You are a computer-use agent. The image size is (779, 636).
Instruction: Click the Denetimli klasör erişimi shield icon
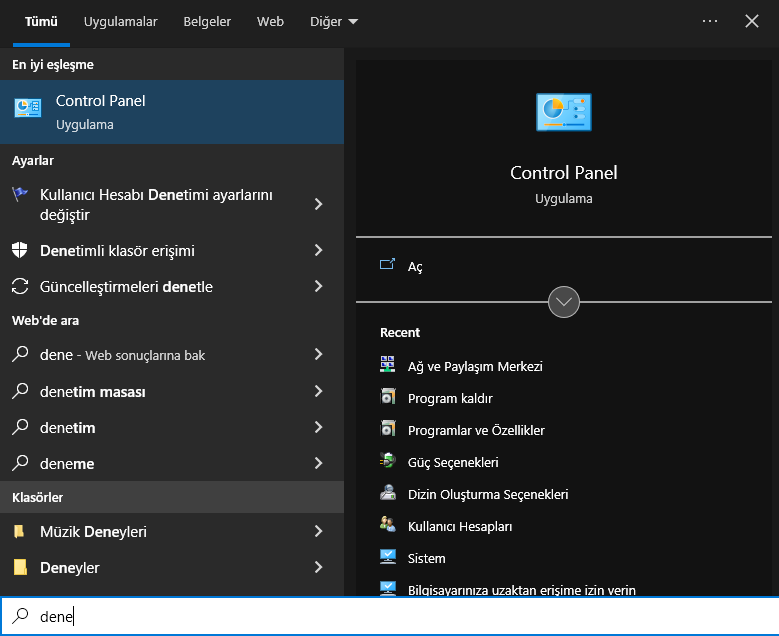click(x=20, y=250)
